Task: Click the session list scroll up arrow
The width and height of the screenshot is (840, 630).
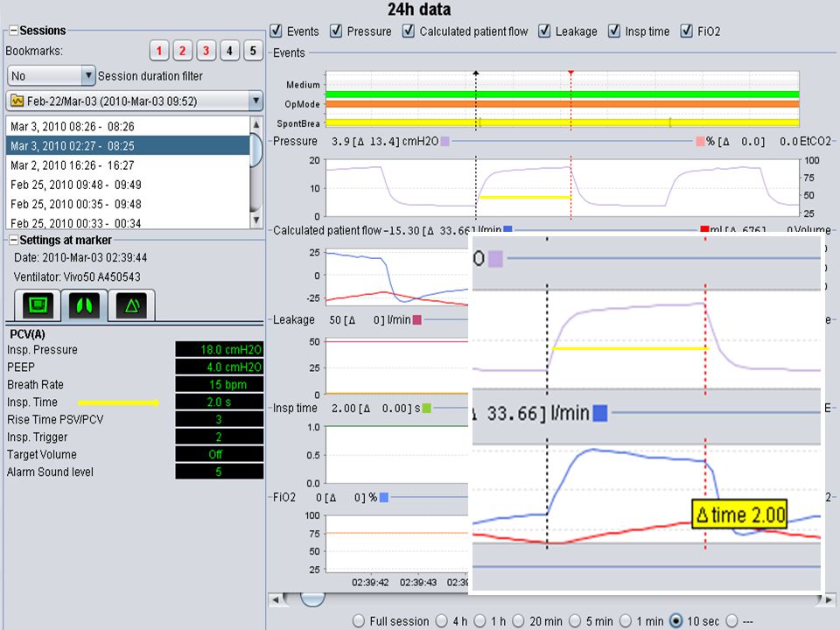Action: (x=256, y=124)
